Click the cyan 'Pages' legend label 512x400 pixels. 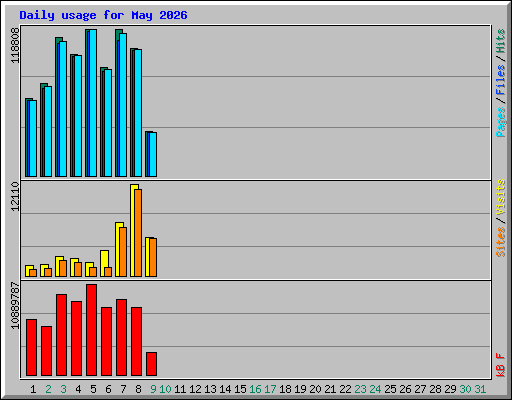(x=501, y=122)
